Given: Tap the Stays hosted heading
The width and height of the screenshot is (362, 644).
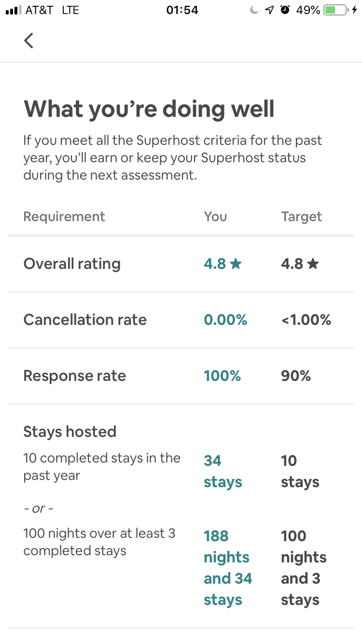Looking at the screenshot, I should pyautogui.click(x=70, y=432).
